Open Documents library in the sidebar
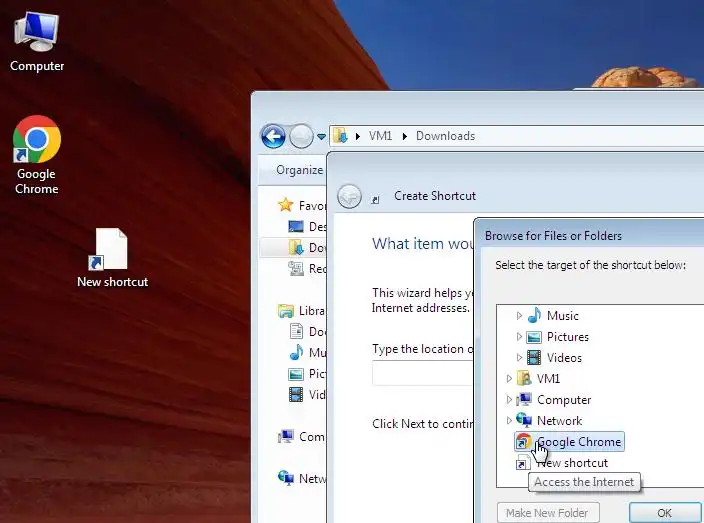The width and height of the screenshot is (704, 523). click(x=308, y=332)
